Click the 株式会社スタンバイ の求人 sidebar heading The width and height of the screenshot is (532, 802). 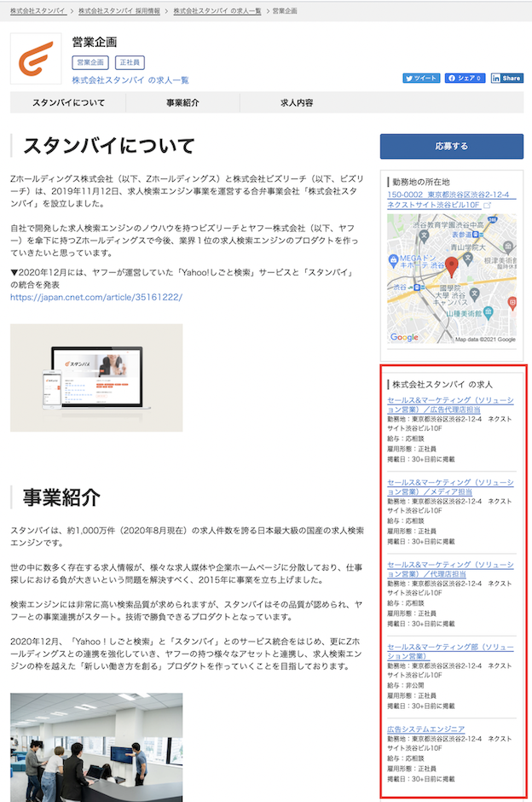point(442,384)
